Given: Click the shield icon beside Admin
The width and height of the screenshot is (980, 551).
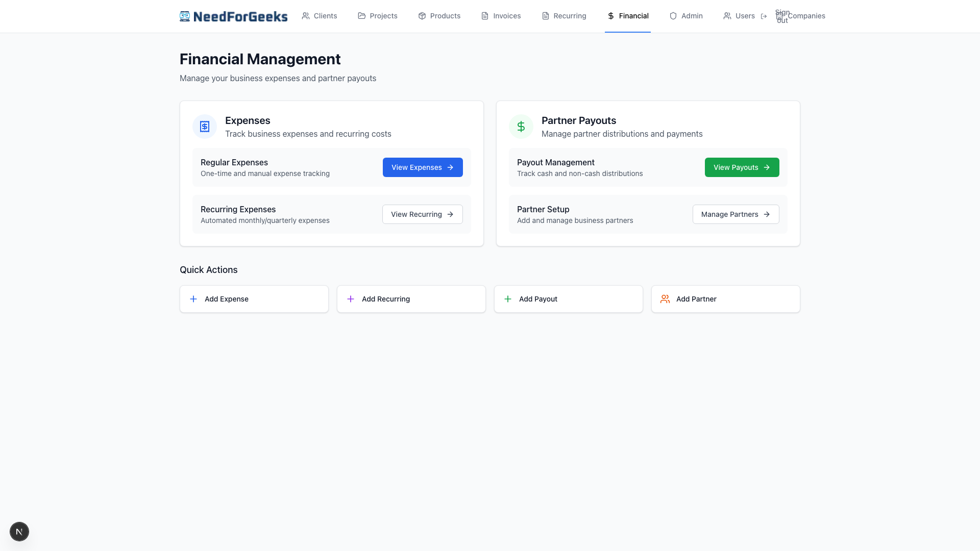Looking at the screenshot, I should pyautogui.click(x=672, y=16).
